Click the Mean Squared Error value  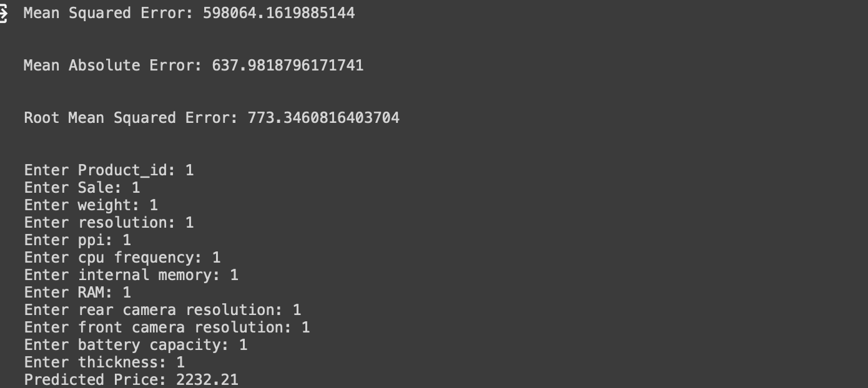click(x=279, y=13)
